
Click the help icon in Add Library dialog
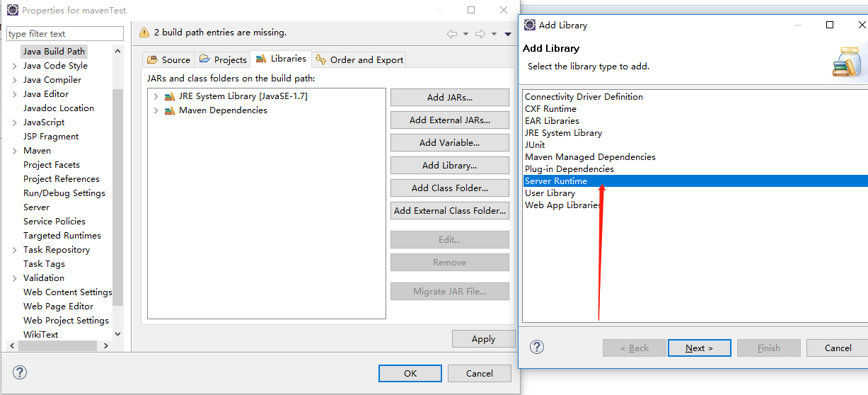537,347
